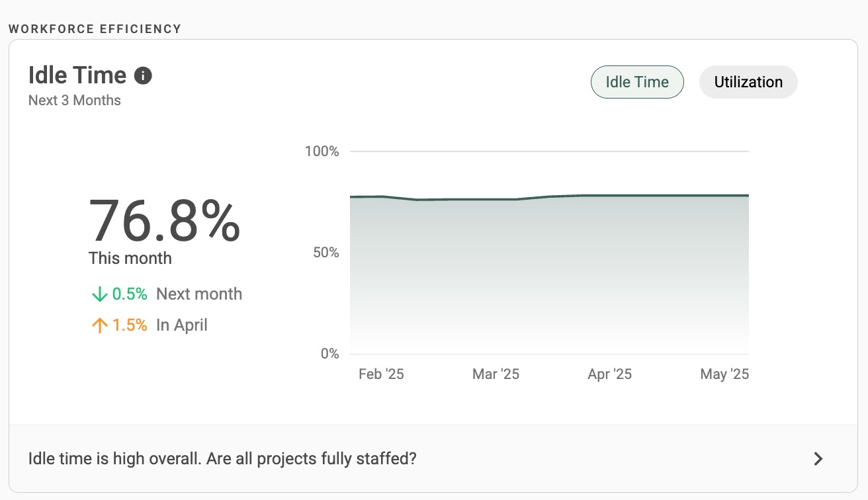Click the 'WORKFORCE EFFICIENCY' section header
The image size is (868, 500).
tap(95, 29)
